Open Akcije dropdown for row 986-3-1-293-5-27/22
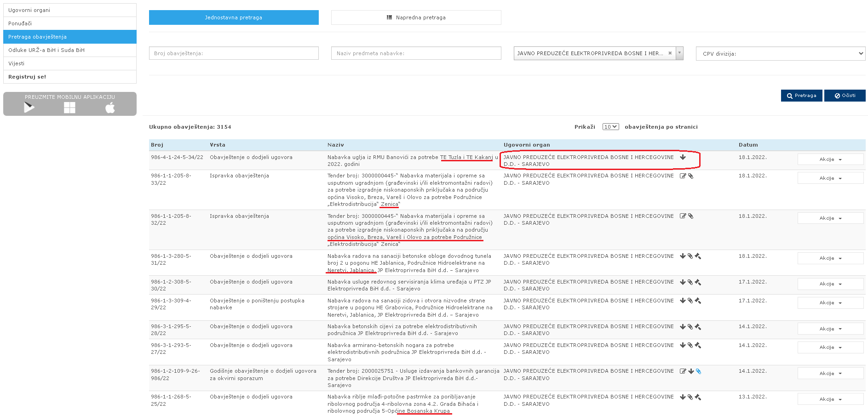 click(830, 347)
